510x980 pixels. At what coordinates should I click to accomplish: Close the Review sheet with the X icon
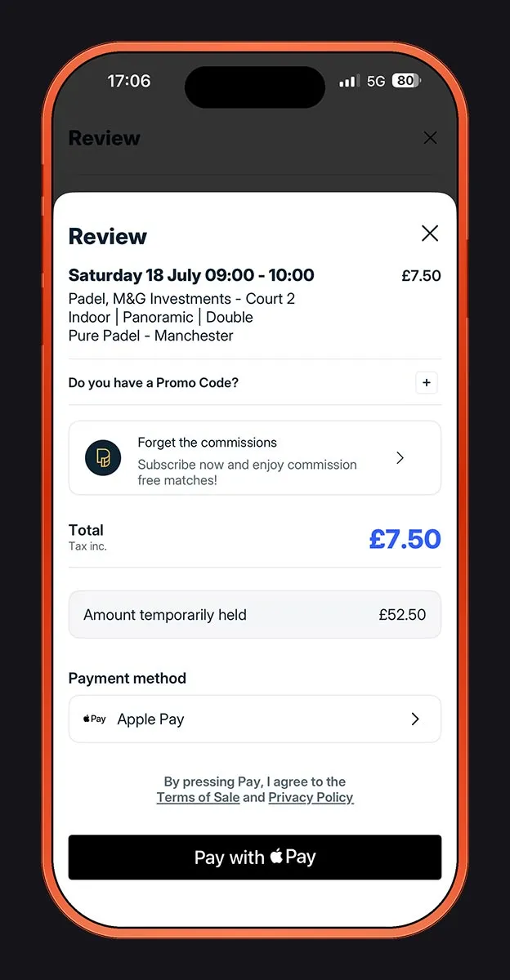430,234
